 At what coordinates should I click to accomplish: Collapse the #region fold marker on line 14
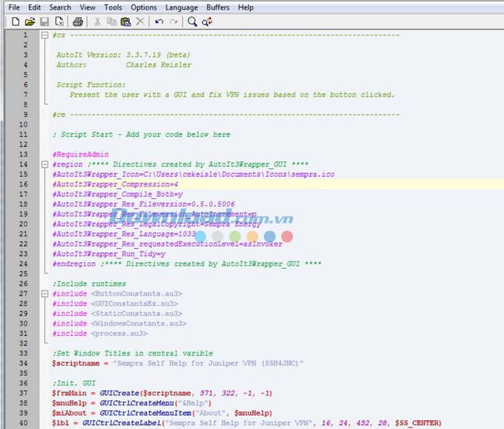click(x=44, y=164)
